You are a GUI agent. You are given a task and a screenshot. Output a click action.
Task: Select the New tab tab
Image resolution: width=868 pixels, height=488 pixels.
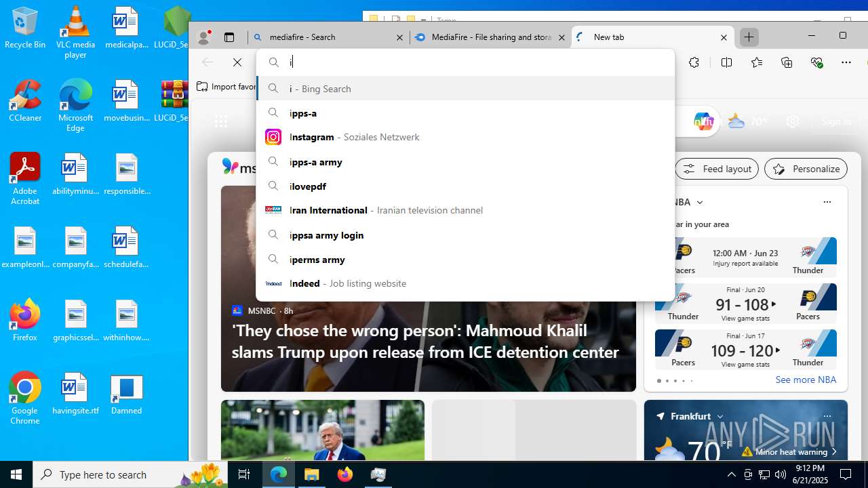tap(652, 37)
